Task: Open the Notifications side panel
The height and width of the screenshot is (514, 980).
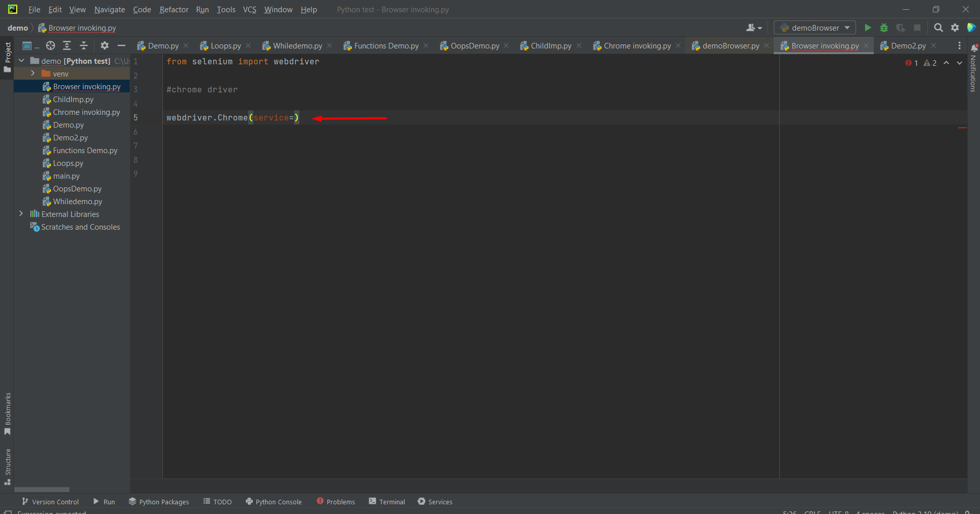Action: tap(973, 68)
